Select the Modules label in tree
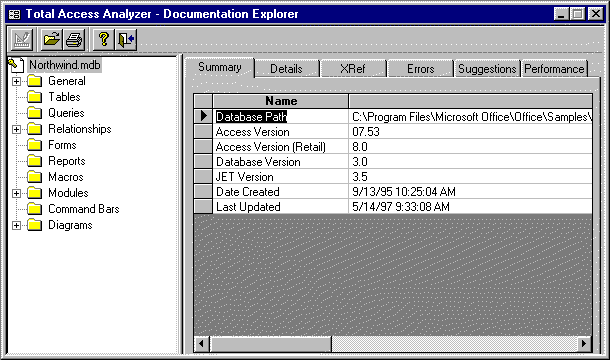Viewport: 610px width, 361px height. 68,193
